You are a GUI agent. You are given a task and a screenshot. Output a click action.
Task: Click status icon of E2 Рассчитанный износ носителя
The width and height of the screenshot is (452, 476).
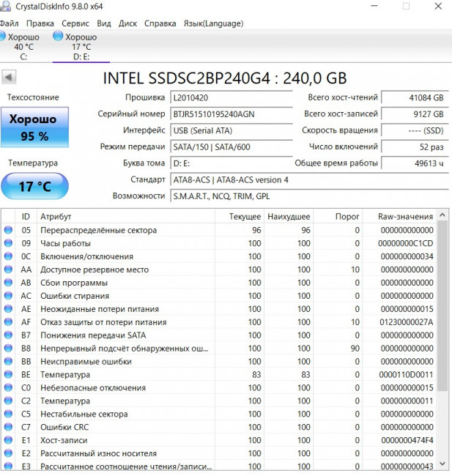click(x=8, y=453)
